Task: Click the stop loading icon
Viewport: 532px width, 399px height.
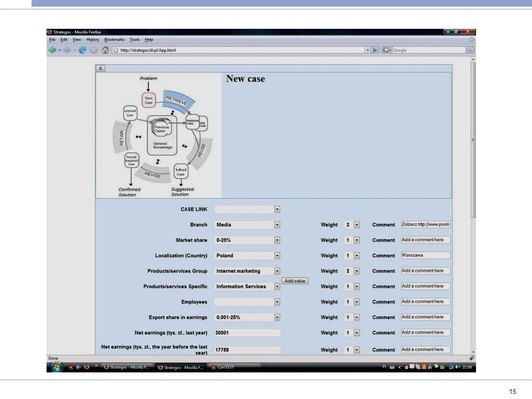Action: point(94,50)
